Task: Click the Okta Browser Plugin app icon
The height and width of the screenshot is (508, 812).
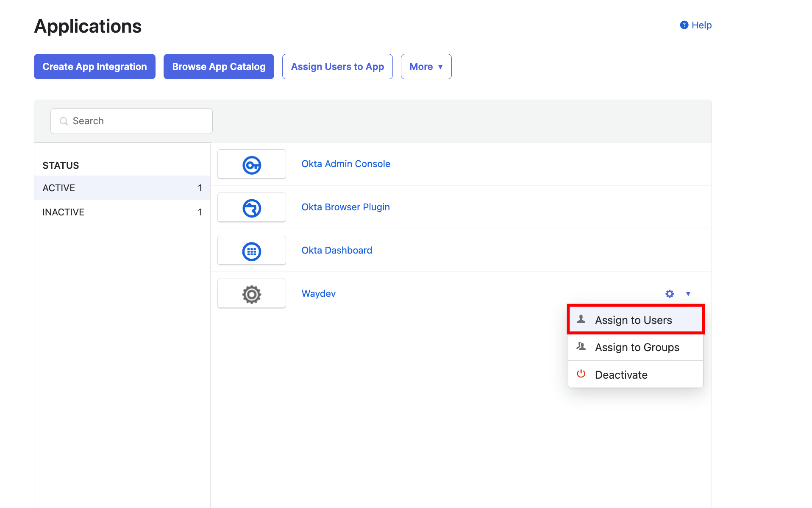Action: click(251, 208)
